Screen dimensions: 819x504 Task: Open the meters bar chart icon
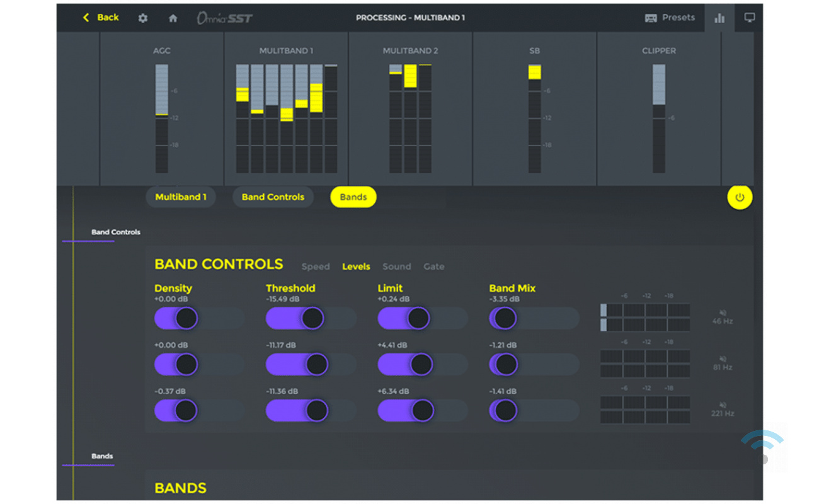719,18
